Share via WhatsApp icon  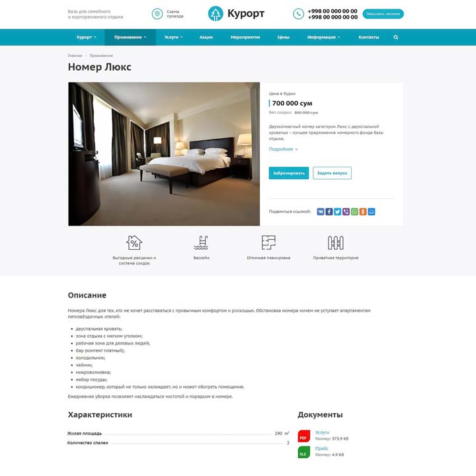point(354,212)
